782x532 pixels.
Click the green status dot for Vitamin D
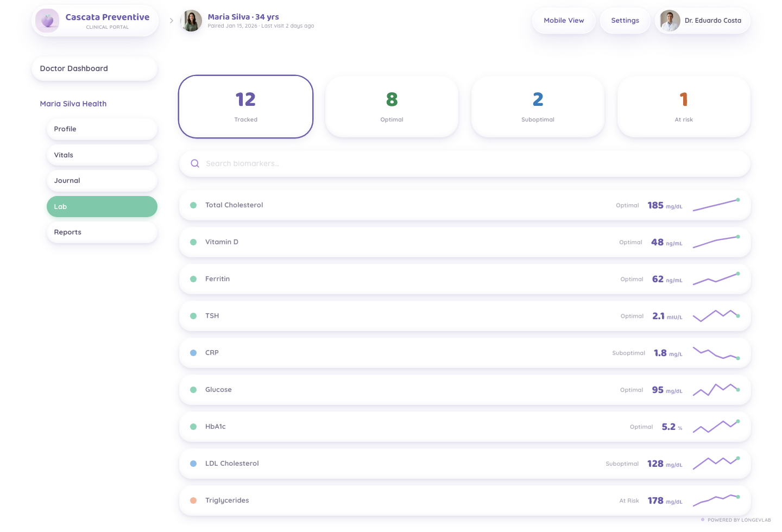(193, 242)
